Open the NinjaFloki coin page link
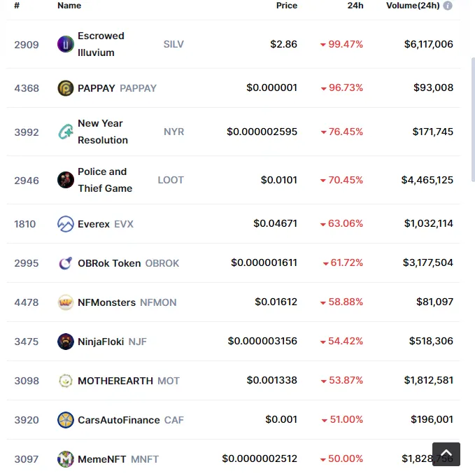 tap(101, 341)
